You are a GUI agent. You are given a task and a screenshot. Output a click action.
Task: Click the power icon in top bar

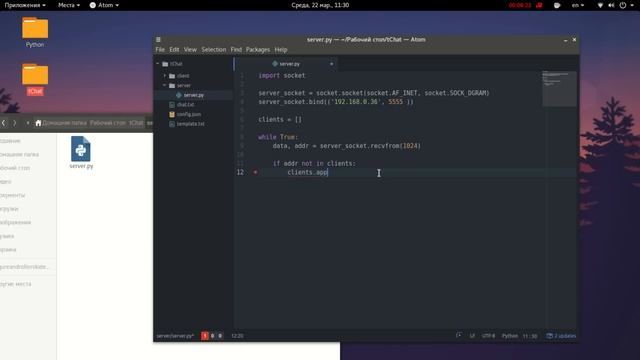tap(623, 5)
